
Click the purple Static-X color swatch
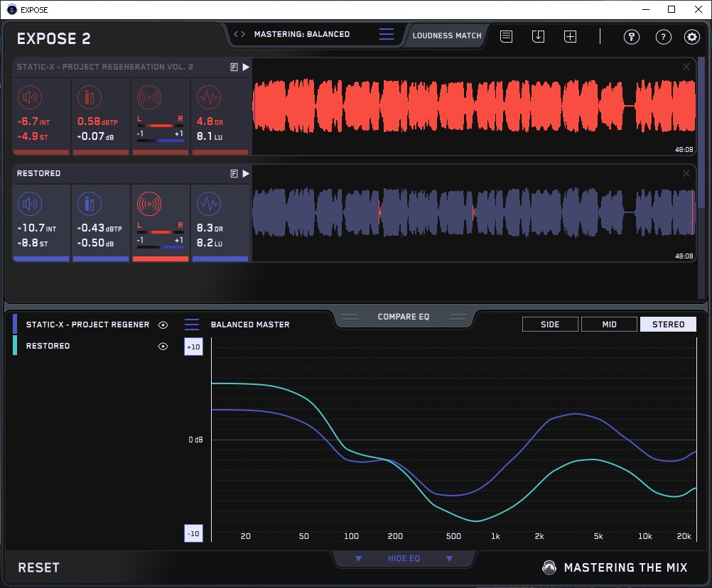click(x=15, y=324)
